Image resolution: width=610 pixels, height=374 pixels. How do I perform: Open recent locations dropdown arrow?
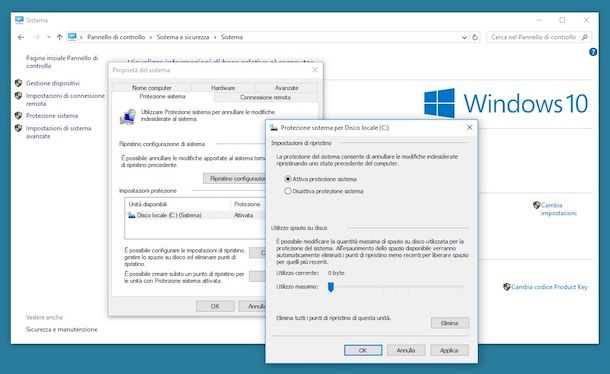click(x=49, y=37)
